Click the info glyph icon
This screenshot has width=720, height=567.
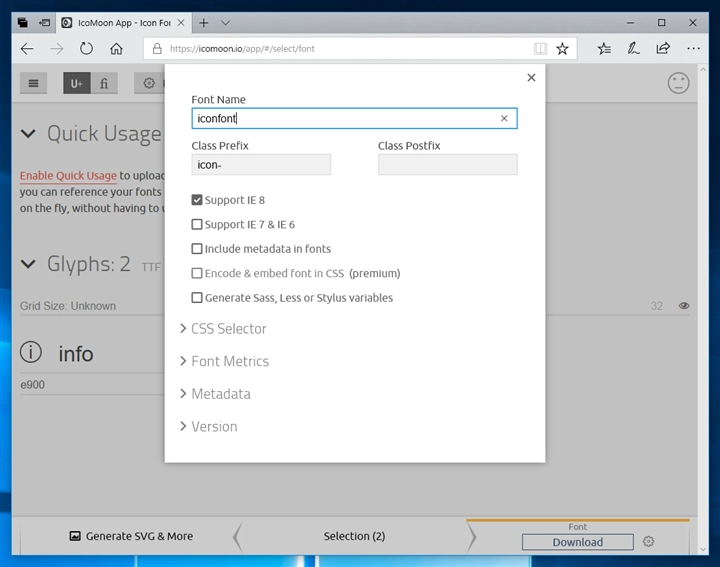[x=31, y=353]
